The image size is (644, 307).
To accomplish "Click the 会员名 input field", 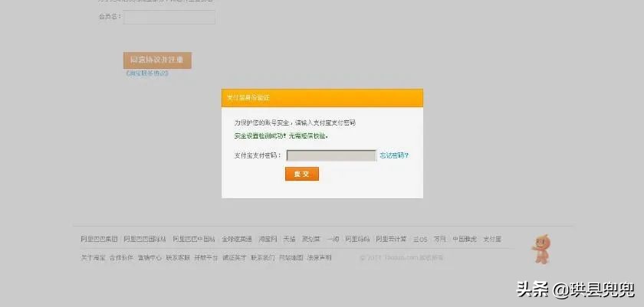I will pos(169,17).
